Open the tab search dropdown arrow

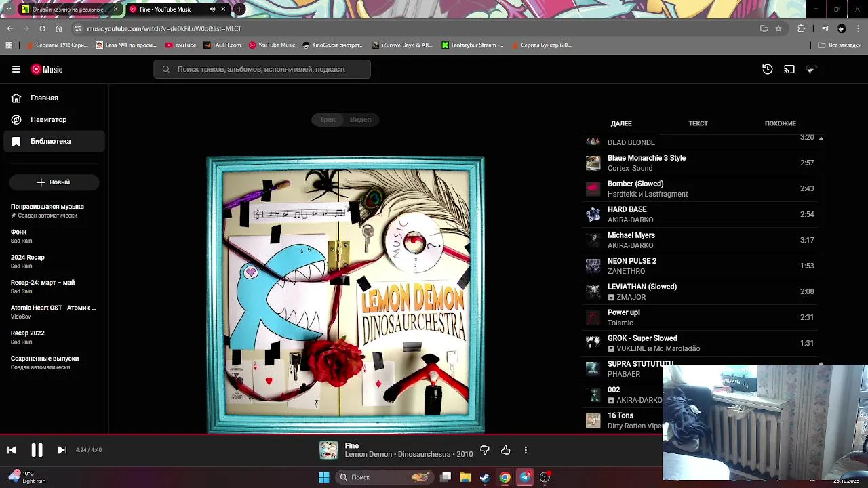tap(8, 9)
